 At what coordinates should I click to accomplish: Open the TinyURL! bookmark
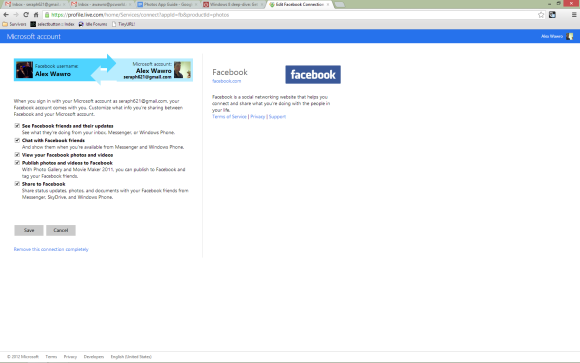(x=124, y=24)
